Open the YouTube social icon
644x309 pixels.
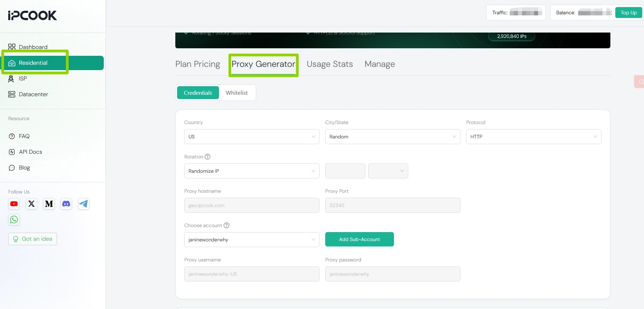(x=14, y=204)
